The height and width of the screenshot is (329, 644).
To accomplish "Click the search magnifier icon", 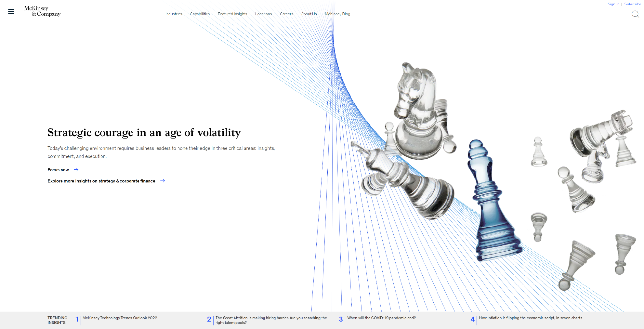I will coord(635,14).
